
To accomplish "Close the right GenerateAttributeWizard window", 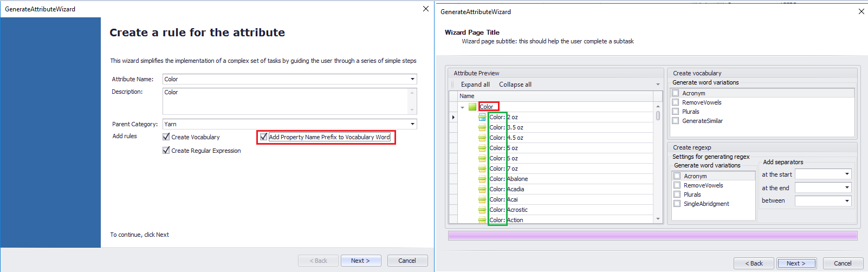I will pyautogui.click(x=861, y=11).
